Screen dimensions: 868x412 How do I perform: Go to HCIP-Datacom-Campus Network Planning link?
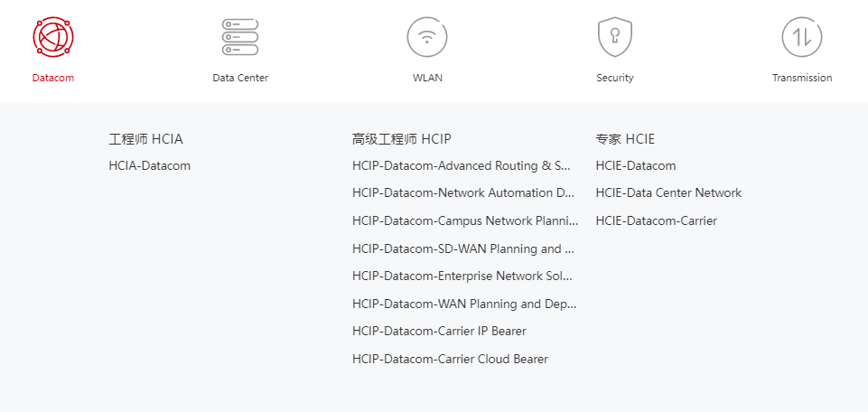[465, 220]
